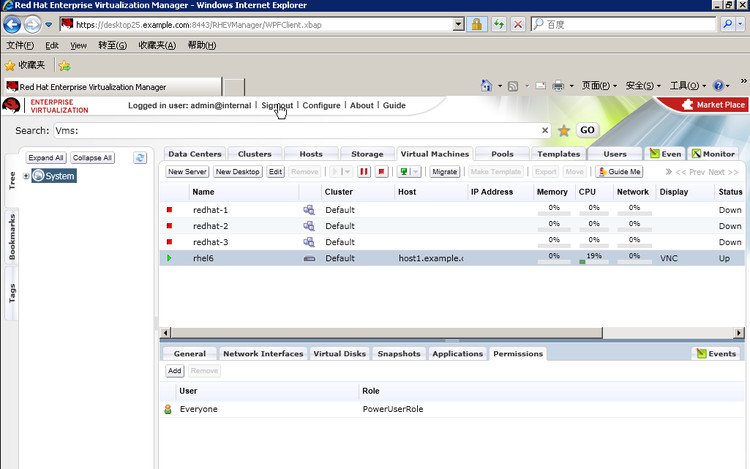The image size is (750, 469).
Task: Click the bookmark star next to search
Action: click(x=564, y=131)
